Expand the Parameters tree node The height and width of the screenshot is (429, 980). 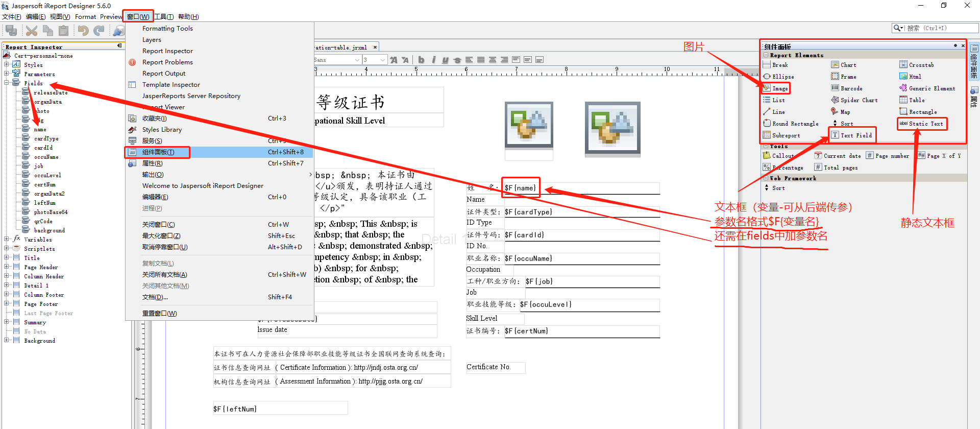pyautogui.click(x=7, y=74)
